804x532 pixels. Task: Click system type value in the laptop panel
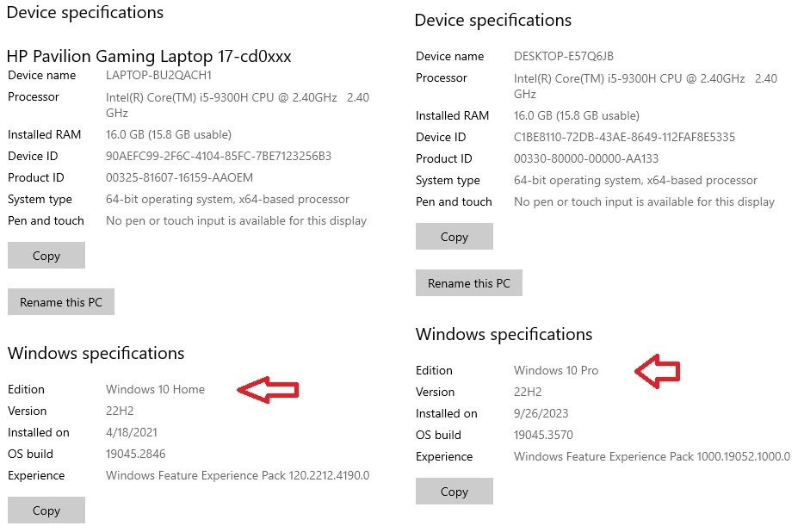pos(227,199)
